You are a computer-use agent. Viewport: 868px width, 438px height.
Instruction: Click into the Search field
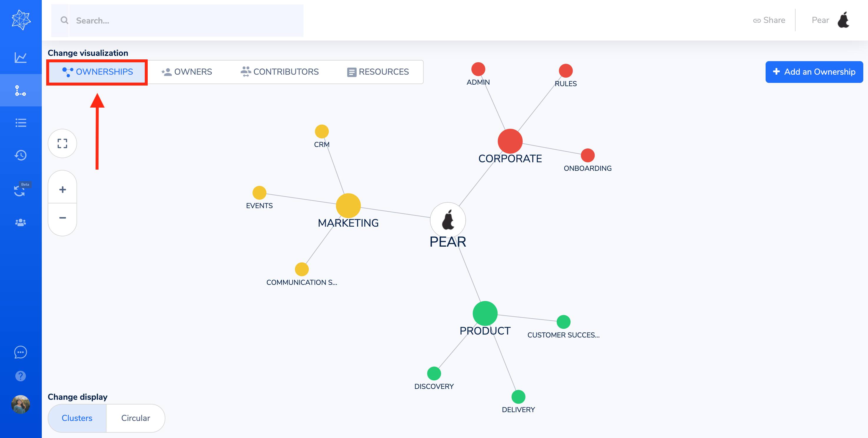click(185, 21)
